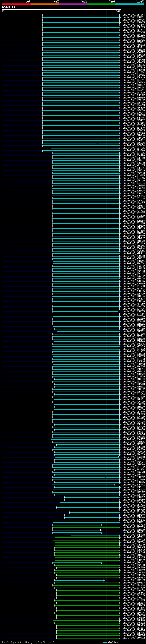Viewport: 146px width, 644px height.
Task: Select hit label UniRef100_C1H826
Action: tap(133, 636)
